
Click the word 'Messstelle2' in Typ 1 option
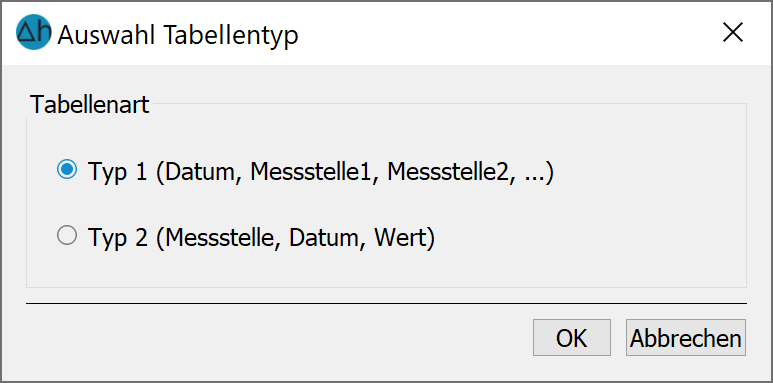(448, 172)
